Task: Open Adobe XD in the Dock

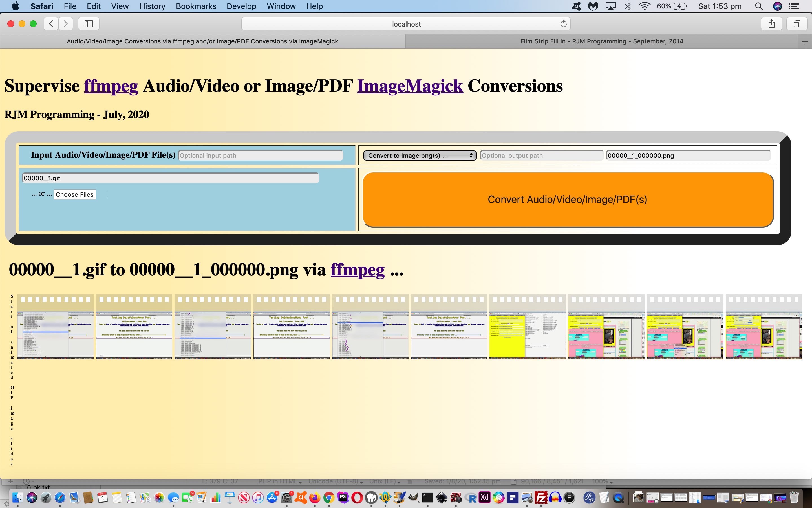Action: [x=484, y=497]
